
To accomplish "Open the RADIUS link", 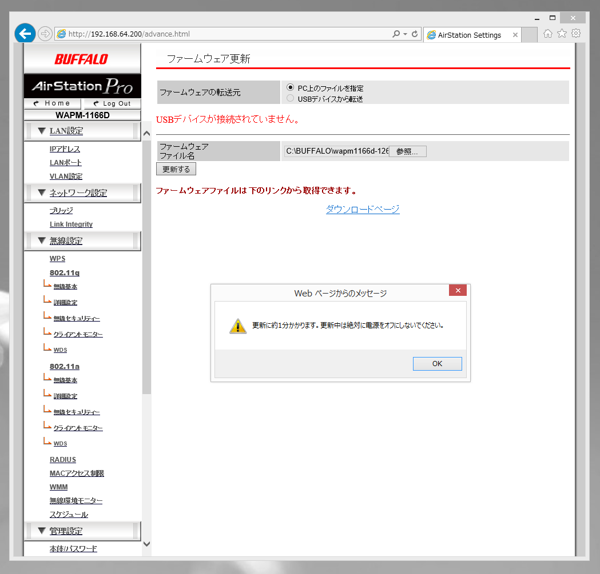I will click(x=63, y=460).
